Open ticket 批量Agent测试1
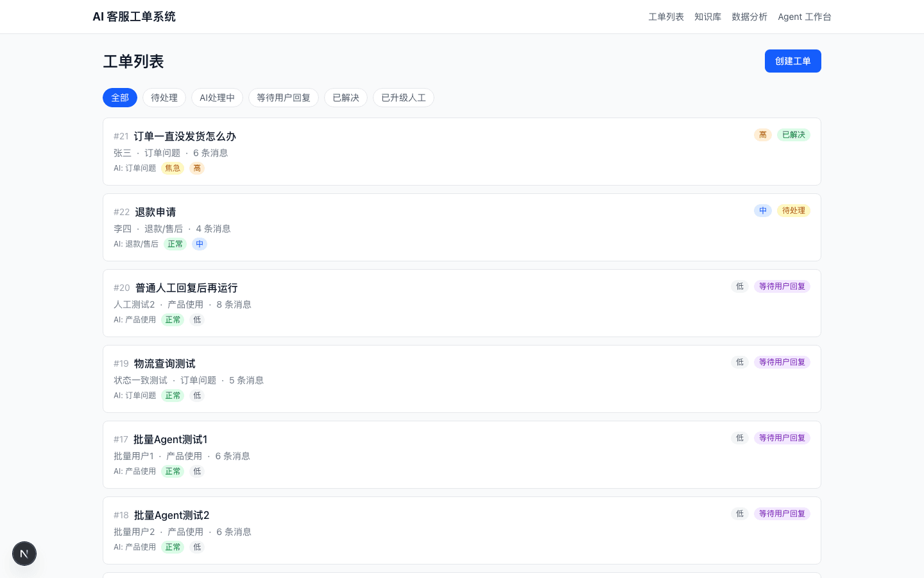This screenshot has width=924, height=578. click(x=171, y=439)
